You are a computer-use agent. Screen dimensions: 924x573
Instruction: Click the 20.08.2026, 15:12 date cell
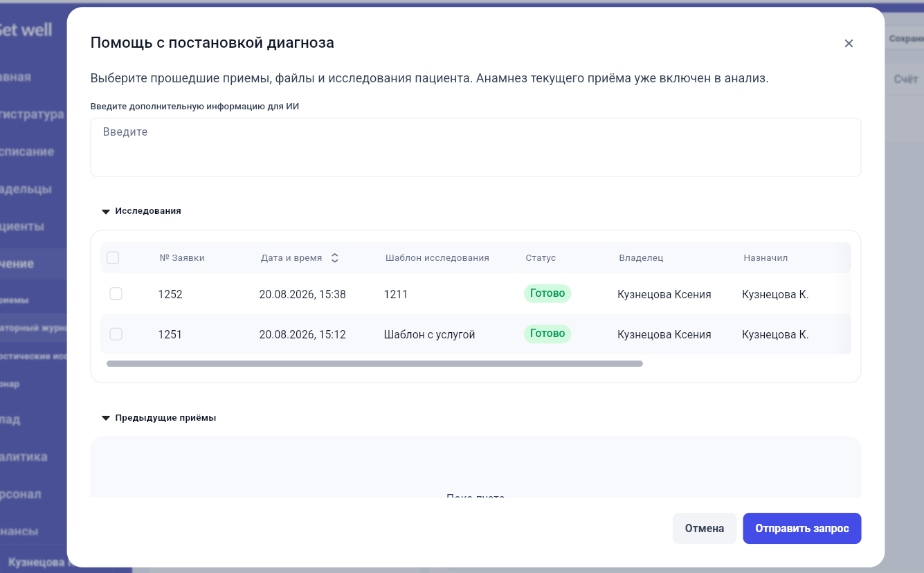click(x=302, y=334)
